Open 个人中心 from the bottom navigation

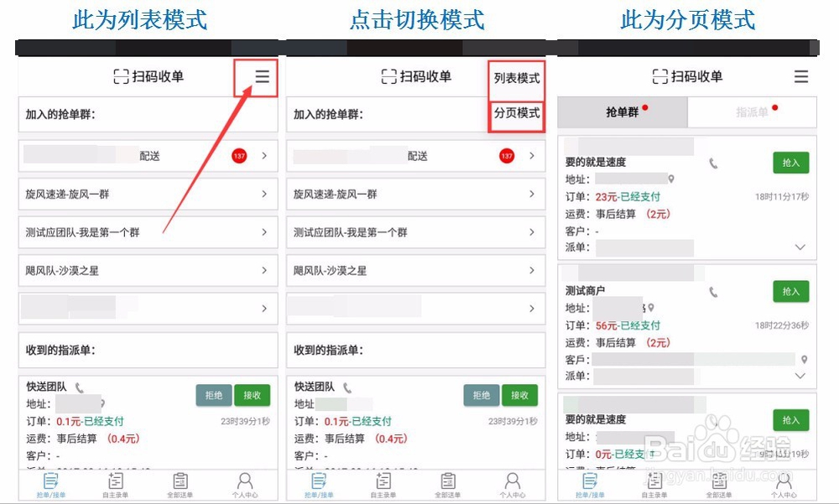coord(244,484)
